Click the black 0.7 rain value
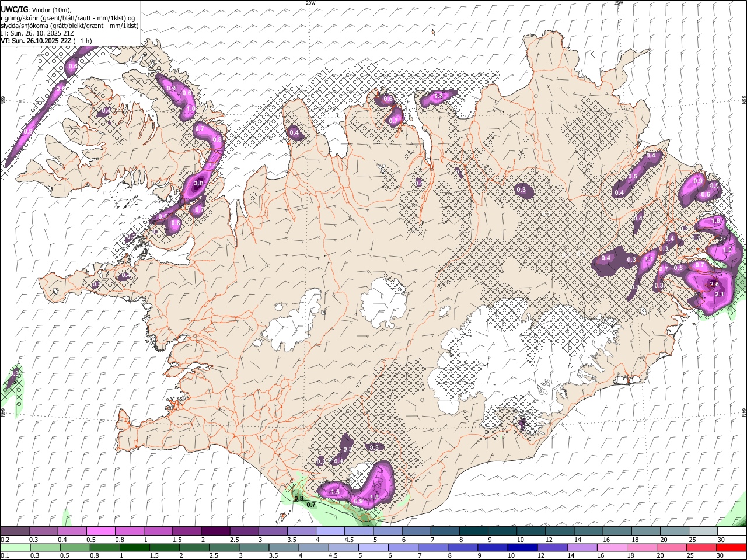 pos(311,505)
